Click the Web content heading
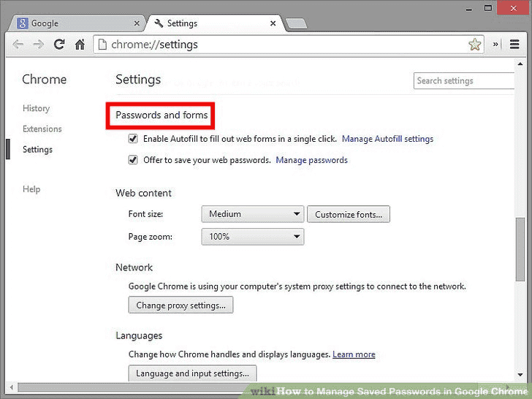Image resolution: width=532 pixels, height=399 pixels. 143,193
